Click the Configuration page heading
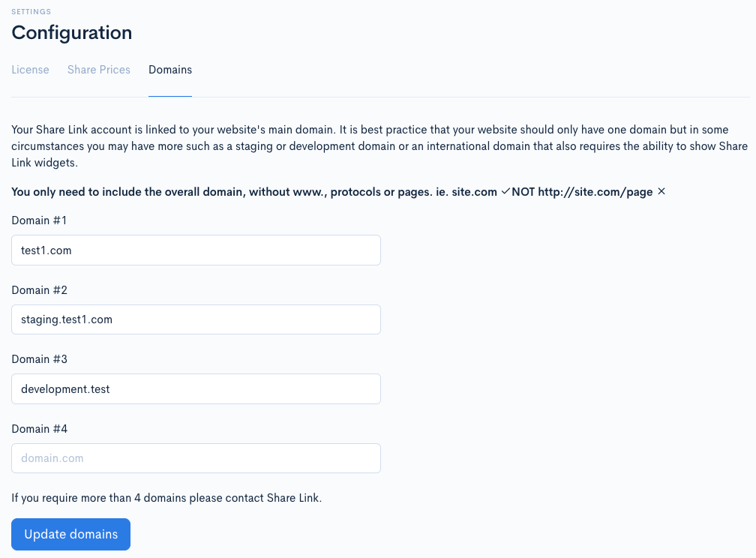756x558 pixels. pyautogui.click(x=71, y=33)
